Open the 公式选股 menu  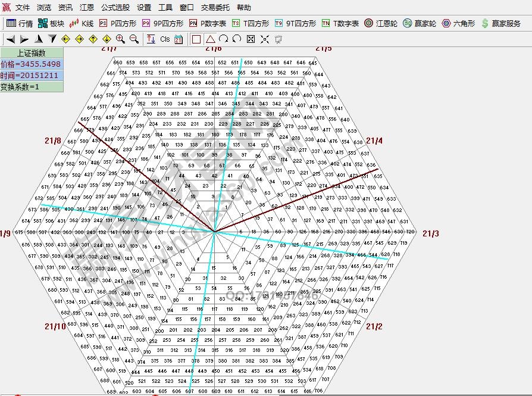click(x=115, y=8)
